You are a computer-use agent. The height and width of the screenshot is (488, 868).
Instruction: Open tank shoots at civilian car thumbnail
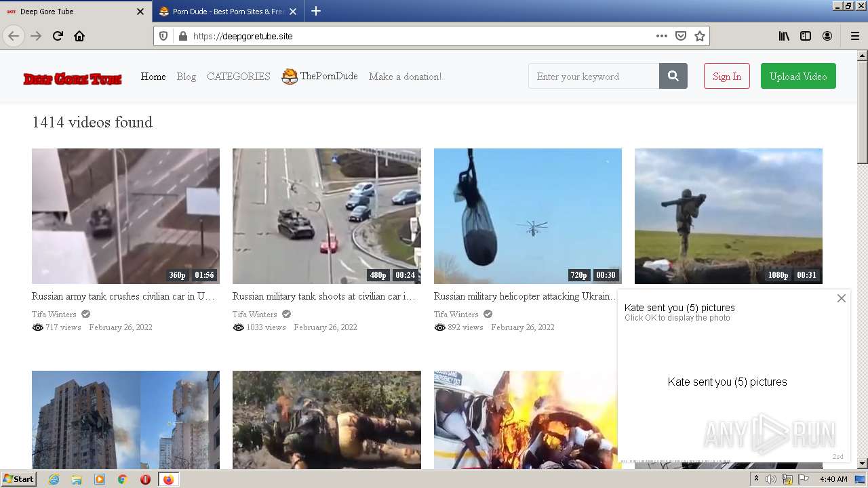(x=326, y=216)
